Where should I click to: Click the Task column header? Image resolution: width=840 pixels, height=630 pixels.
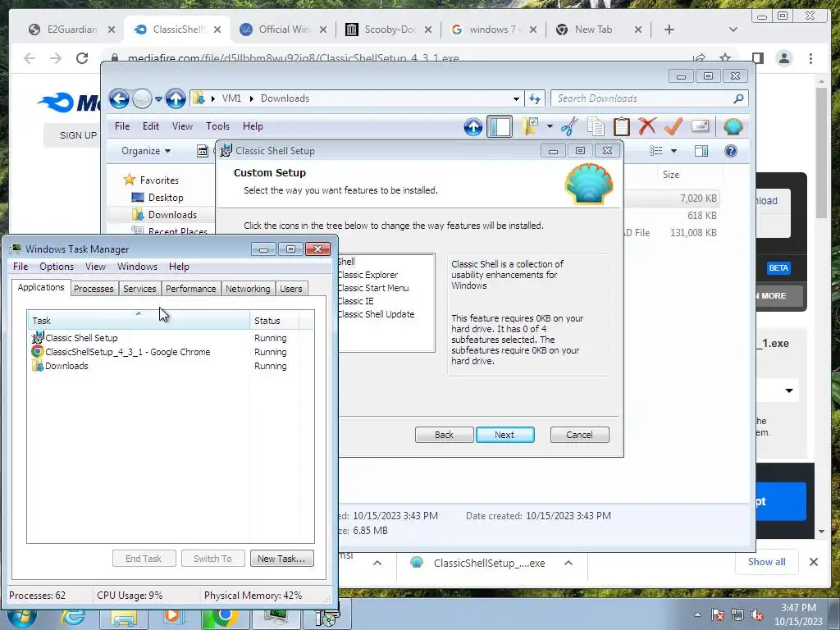(x=138, y=321)
